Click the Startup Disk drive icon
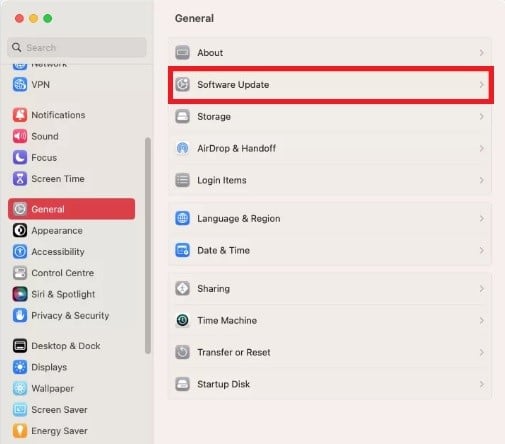Viewport: 505px width, 444px height. 182,384
